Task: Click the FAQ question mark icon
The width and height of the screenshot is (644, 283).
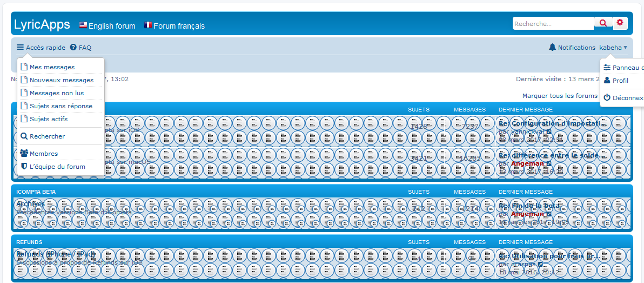Action: (x=73, y=48)
